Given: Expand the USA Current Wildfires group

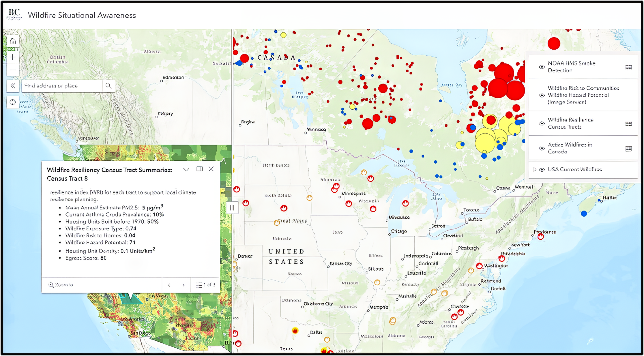Looking at the screenshot, I should (x=535, y=169).
